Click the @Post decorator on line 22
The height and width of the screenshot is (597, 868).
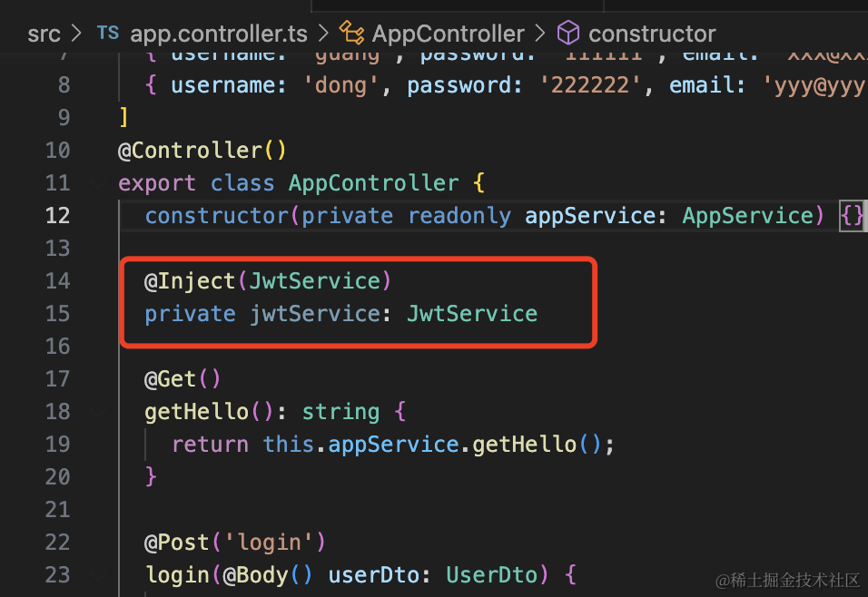click(x=176, y=543)
